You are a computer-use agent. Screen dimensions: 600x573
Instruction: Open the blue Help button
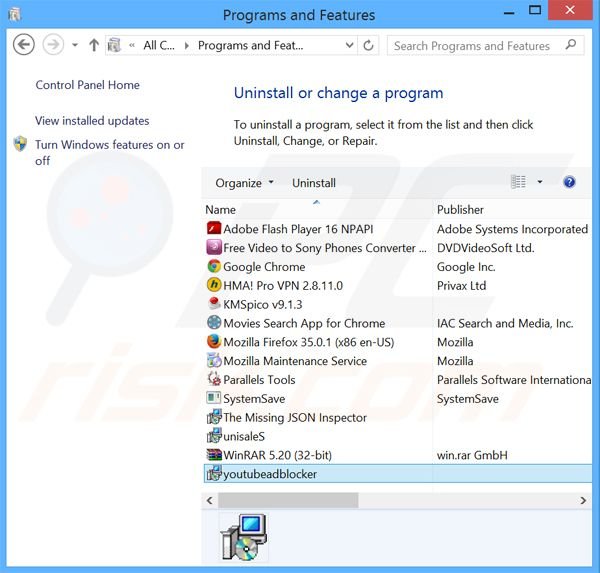tap(569, 182)
